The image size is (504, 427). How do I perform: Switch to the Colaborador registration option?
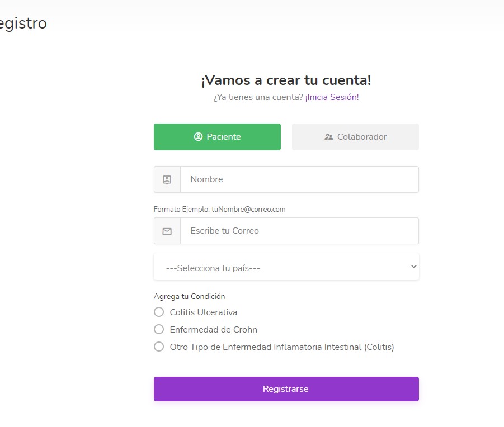coord(355,136)
